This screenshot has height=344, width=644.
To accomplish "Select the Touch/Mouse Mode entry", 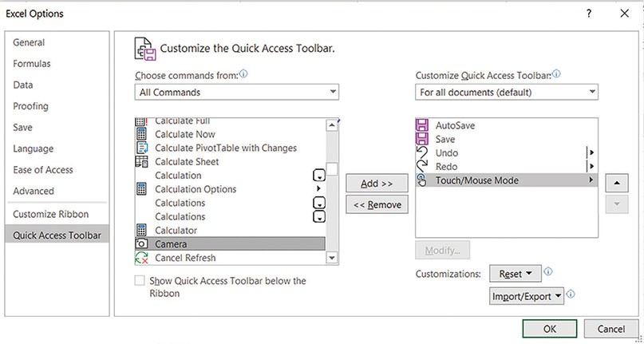I will [x=507, y=180].
